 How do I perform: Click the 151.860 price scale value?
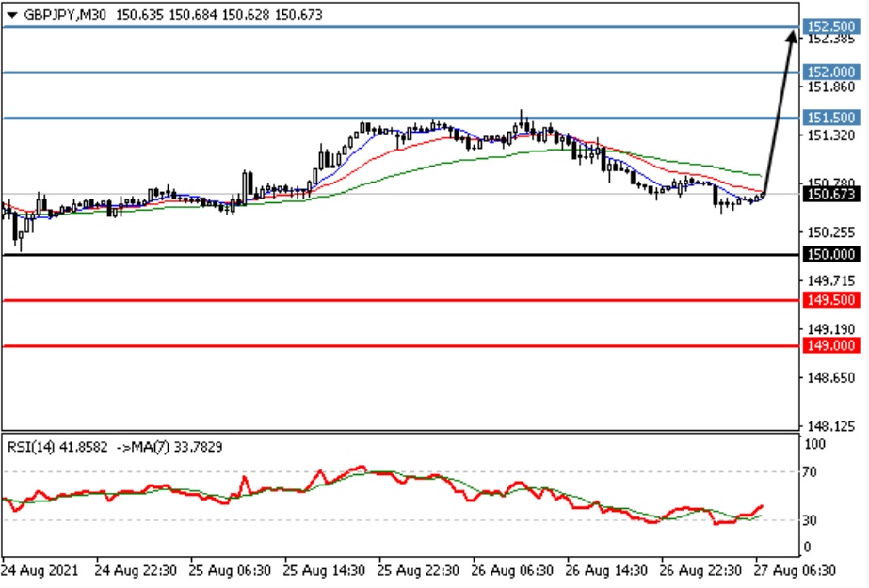(831, 87)
